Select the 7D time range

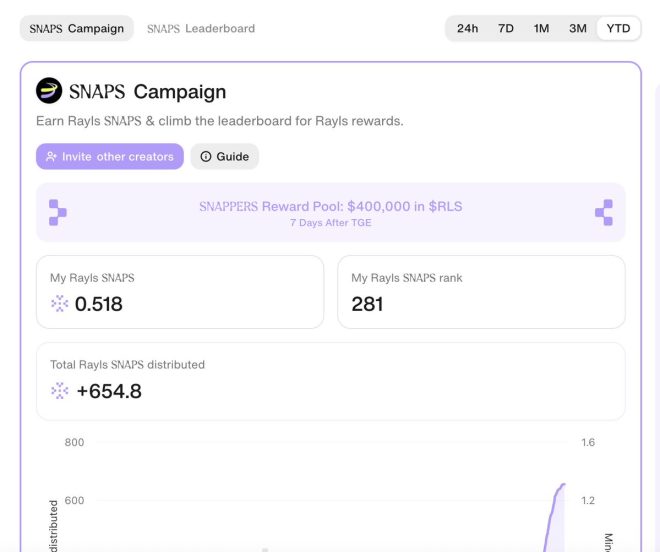(x=506, y=29)
